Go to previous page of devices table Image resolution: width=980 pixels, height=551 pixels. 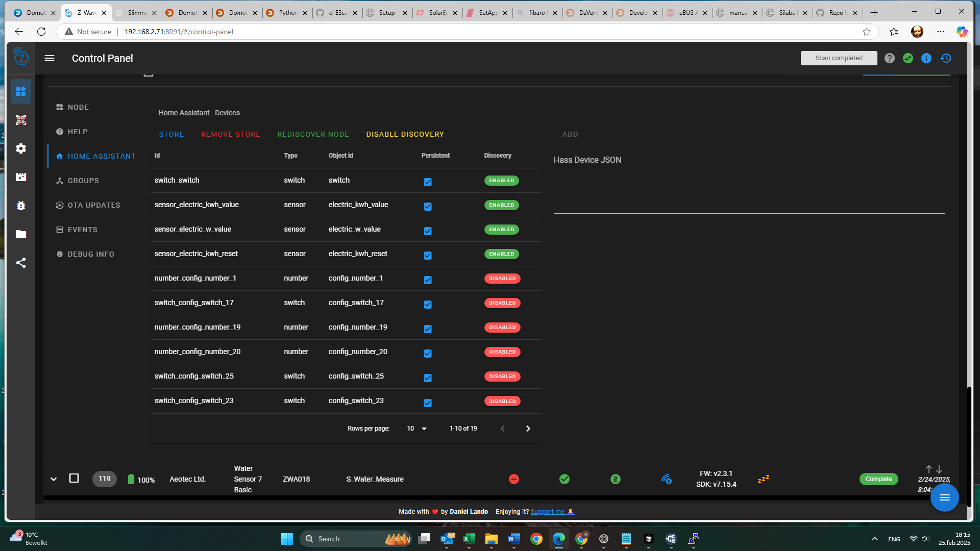tap(503, 429)
